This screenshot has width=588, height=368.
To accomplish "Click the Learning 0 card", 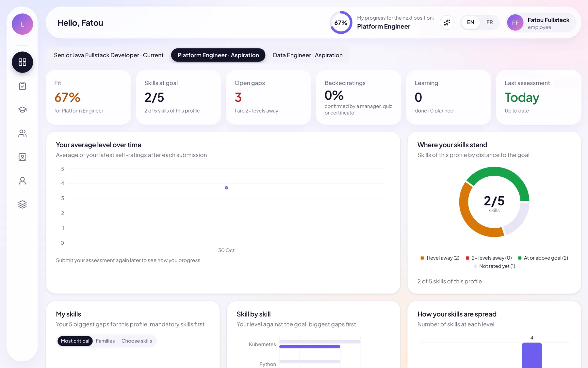I will point(449,97).
